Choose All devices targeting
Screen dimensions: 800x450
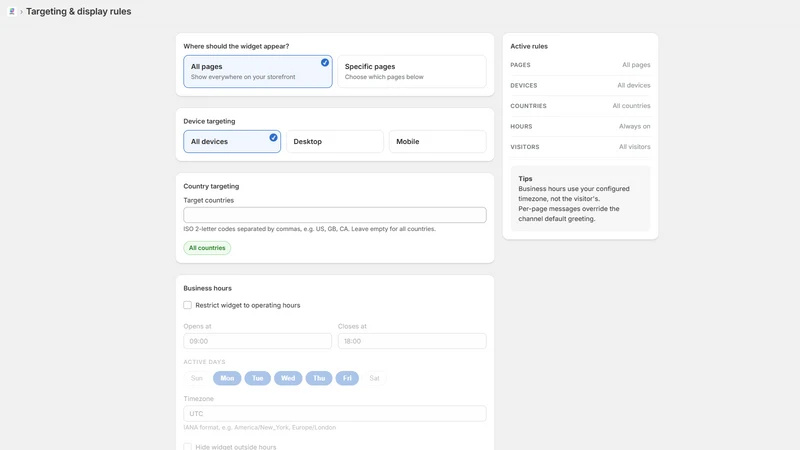(x=232, y=141)
